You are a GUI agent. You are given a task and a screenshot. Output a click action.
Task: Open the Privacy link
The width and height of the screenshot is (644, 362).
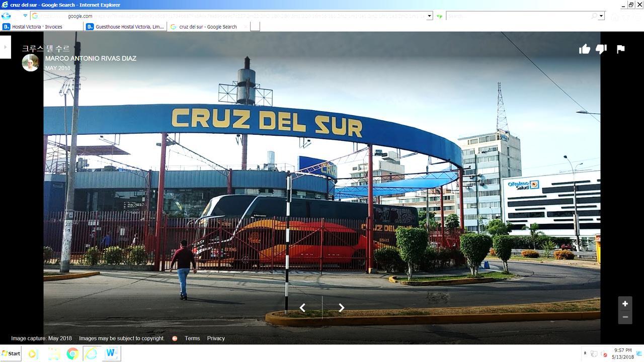point(216,338)
